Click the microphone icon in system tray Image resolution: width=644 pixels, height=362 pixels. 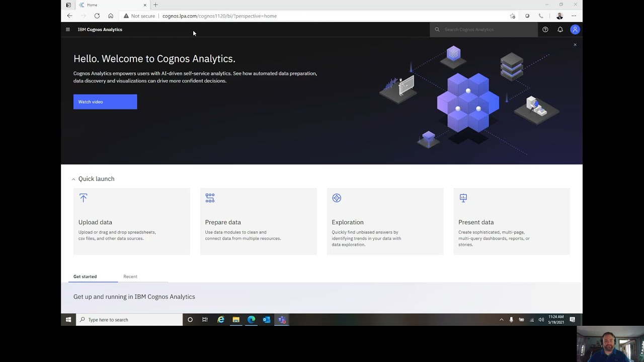511,320
